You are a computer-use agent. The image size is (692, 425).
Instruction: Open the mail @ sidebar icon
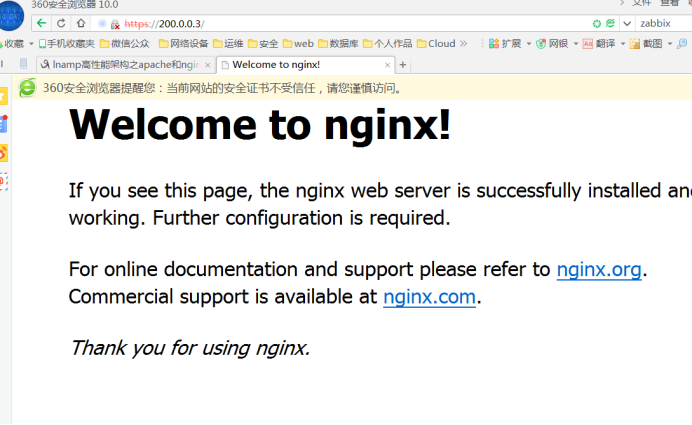click(4, 181)
